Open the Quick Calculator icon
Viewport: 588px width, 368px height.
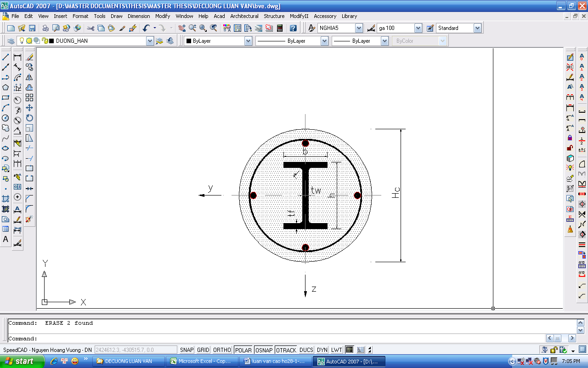279,28
